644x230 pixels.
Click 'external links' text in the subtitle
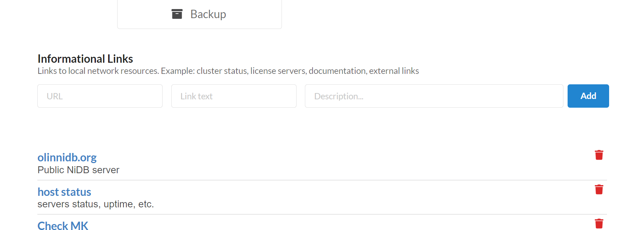[394, 71]
